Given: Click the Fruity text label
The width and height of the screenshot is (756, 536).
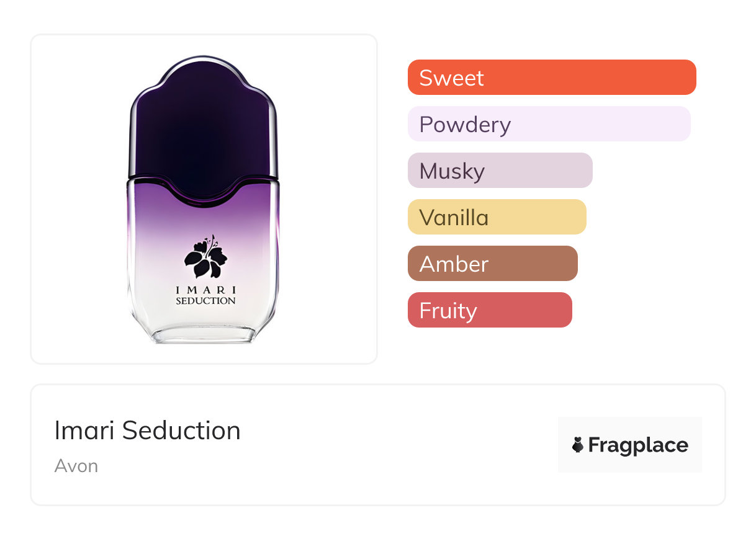Looking at the screenshot, I should point(448,311).
